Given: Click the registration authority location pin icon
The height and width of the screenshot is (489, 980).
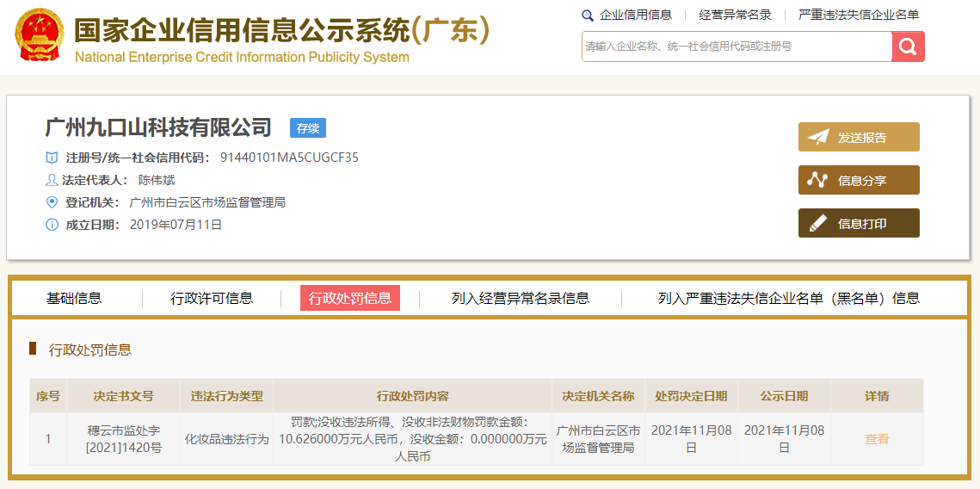Looking at the screenshot, I should pos(52,202).
